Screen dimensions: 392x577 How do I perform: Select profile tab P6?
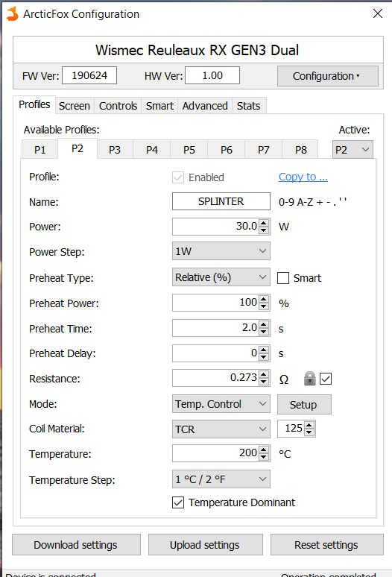tap(227, 150)
